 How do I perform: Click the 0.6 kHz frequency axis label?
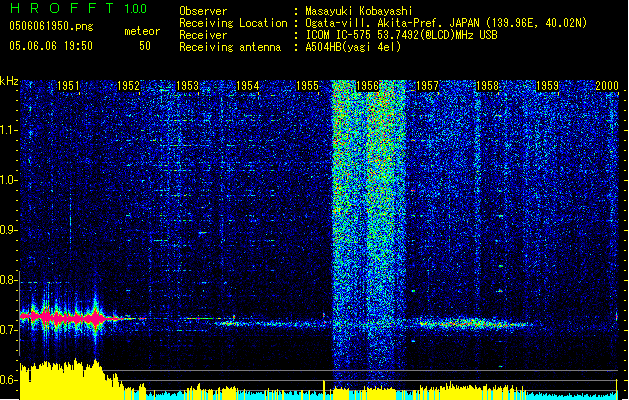[9, 380]
